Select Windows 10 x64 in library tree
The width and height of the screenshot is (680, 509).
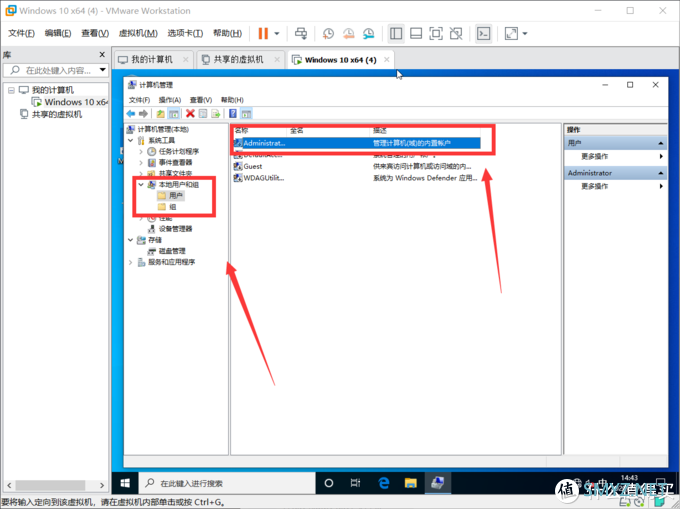(70, 102)
